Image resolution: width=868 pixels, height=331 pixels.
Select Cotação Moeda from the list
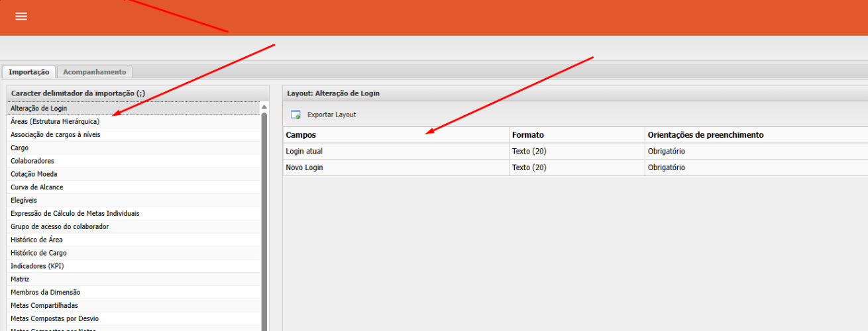click(x=34, y=174)
